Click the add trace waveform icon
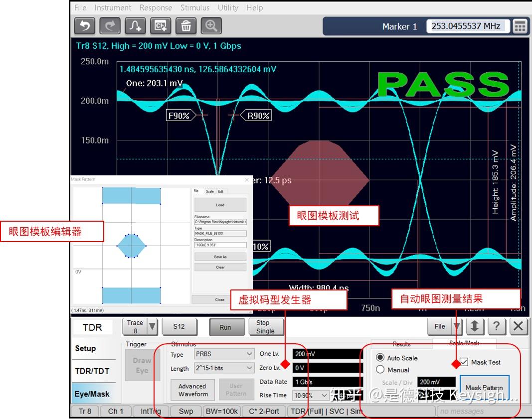This screenshot has width=532, height=419. click(135, 26)
